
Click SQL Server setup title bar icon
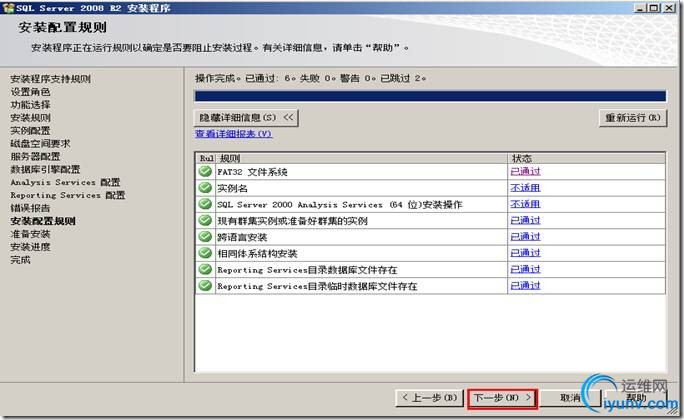[x=8, y=7]
